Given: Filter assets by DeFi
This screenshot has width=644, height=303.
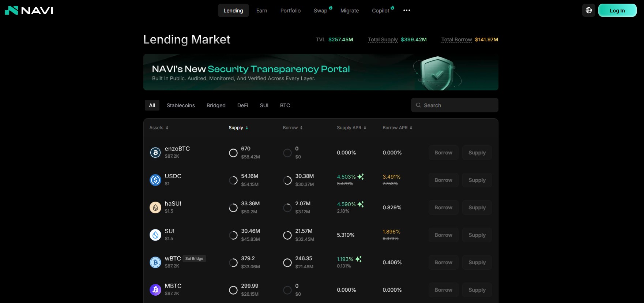Looking at the screenshot, I should click(x=243, y=105).
